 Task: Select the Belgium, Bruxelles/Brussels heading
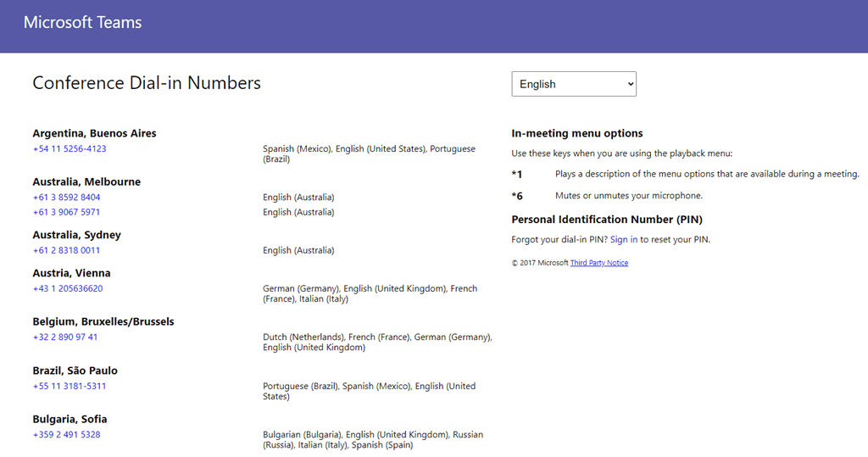tap(103, 322)
